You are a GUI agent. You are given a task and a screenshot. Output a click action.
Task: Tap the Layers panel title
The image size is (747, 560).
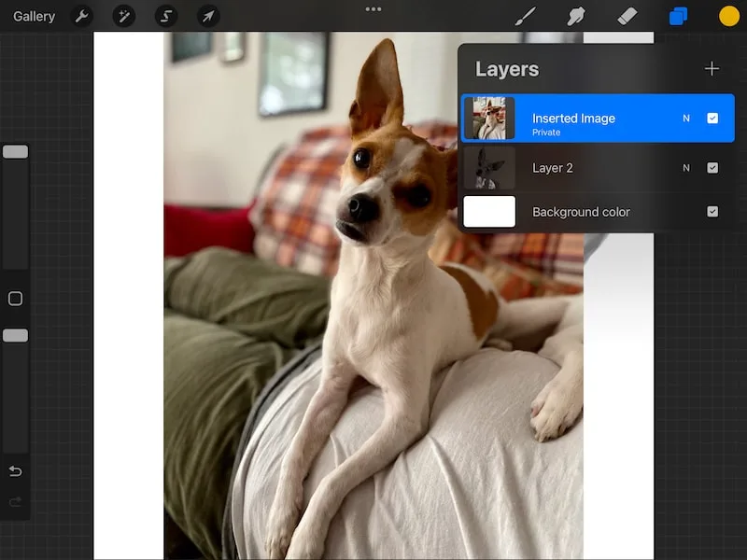[507, 69]
